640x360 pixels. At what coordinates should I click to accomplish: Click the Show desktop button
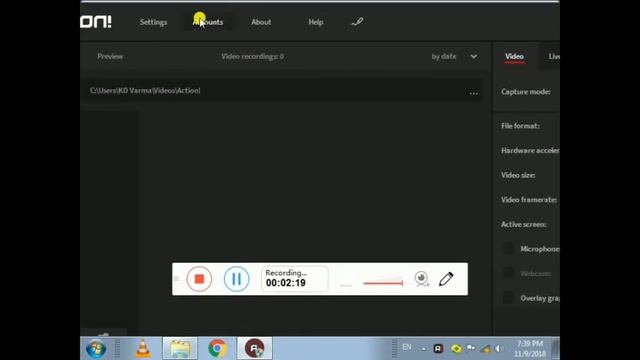[x=556, y=349]
